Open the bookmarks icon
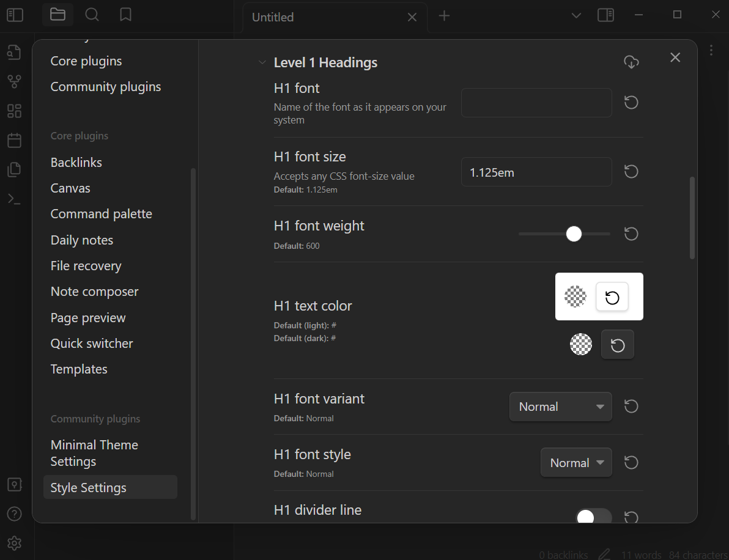Screen dimensions: 729x560 (x=125, y=15)
